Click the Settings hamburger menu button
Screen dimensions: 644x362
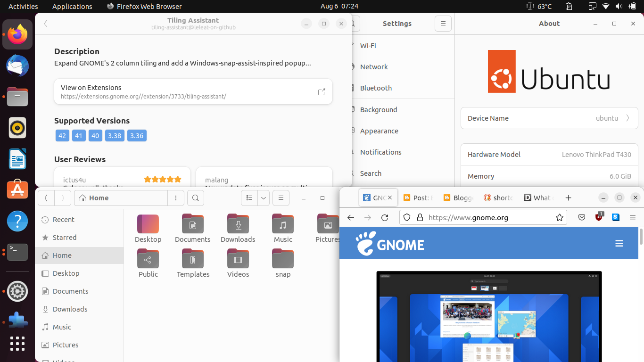point(443,24)
